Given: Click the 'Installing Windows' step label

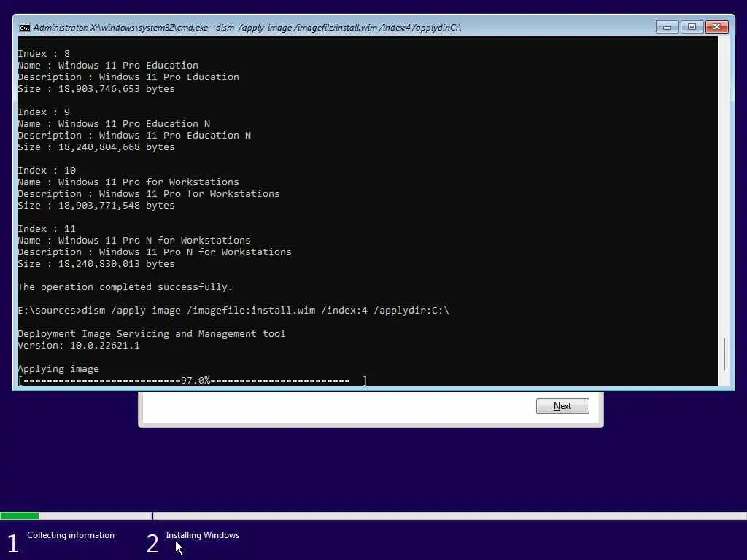Looking at the screenshot, I should pos(203,535).
